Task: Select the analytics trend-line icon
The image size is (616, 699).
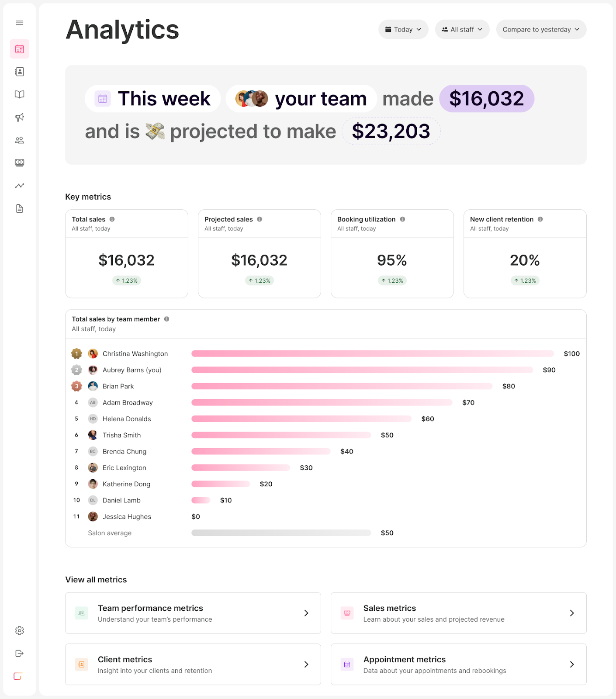Action: coord(19,185)
